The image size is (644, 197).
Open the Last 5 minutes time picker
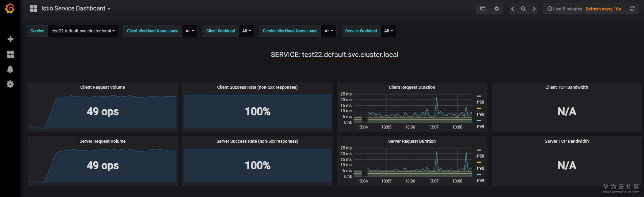565,9
